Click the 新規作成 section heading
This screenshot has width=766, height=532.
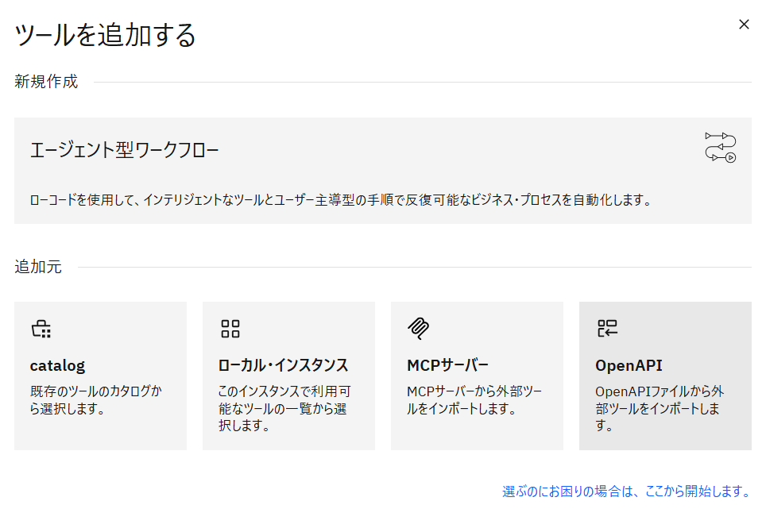coord(46,82)
